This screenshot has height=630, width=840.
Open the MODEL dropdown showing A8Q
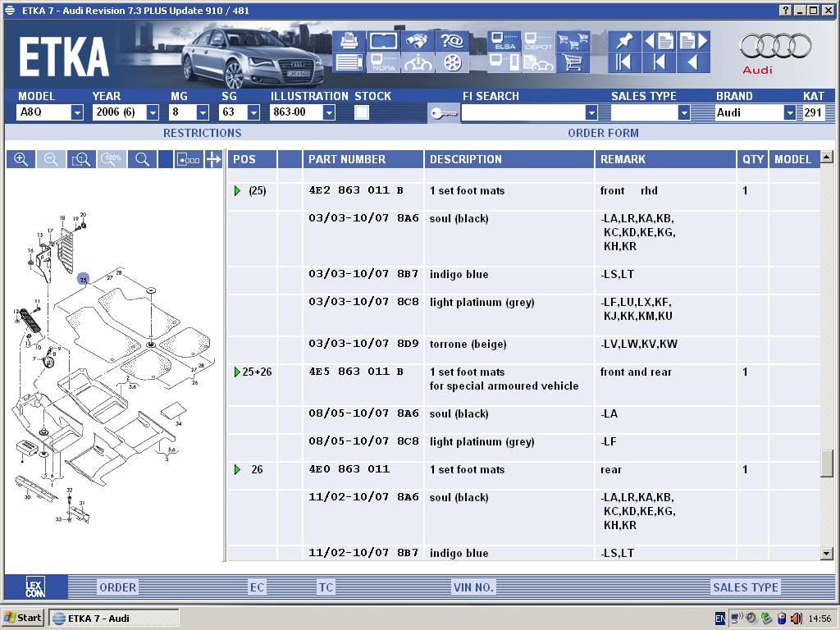click(x=77, y=112)
